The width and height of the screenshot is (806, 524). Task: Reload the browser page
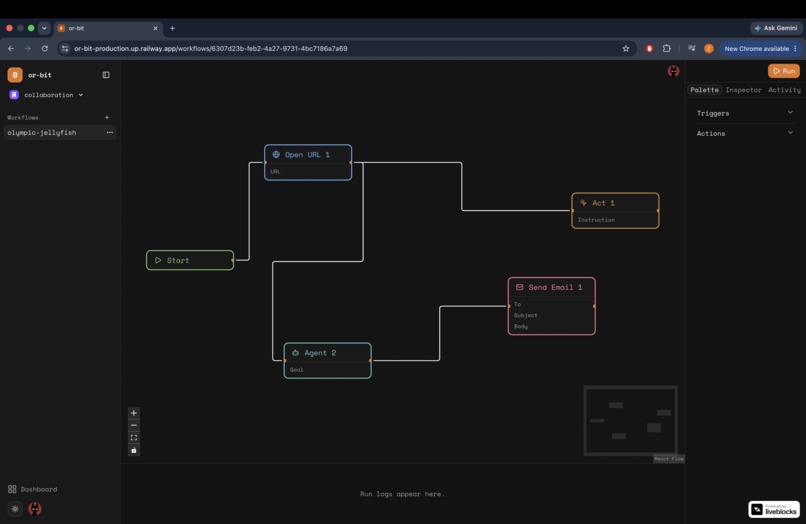(45, 48)
